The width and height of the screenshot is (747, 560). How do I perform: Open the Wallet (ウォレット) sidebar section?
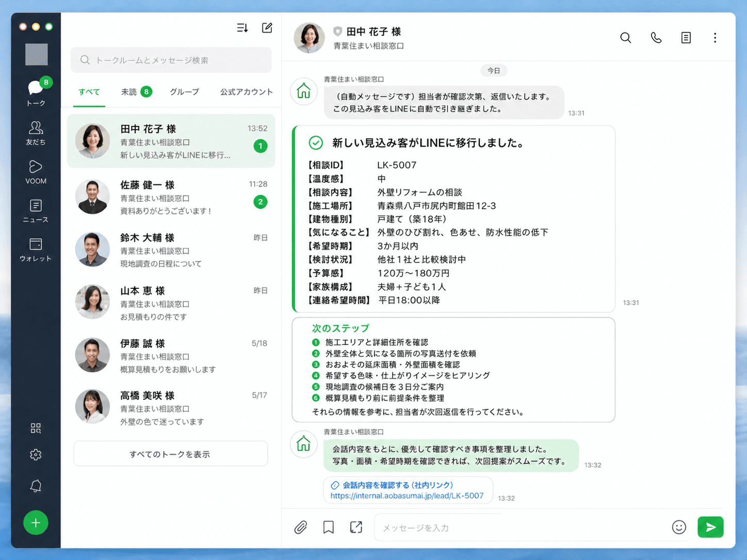[36, 250]
